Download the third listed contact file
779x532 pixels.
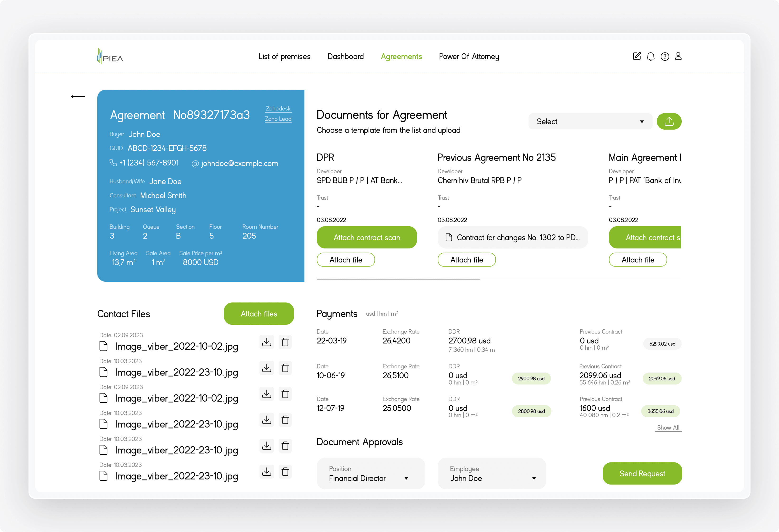266,394
